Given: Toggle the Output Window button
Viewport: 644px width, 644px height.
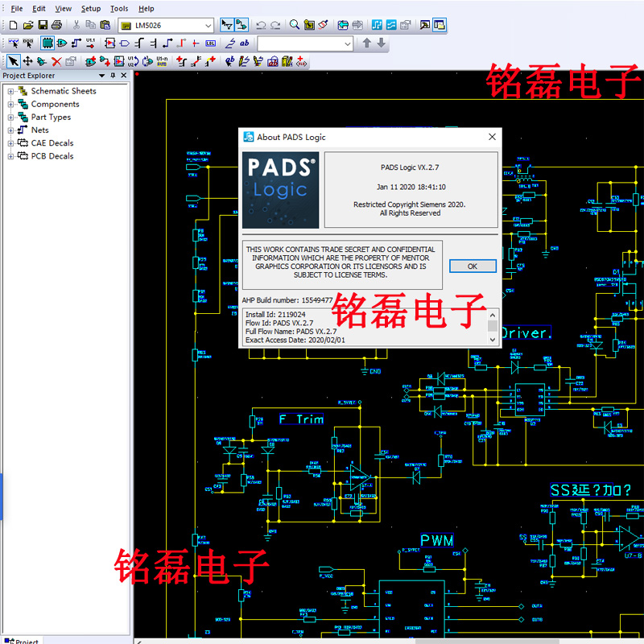Looking at the screenshot, I should point(425,25).
